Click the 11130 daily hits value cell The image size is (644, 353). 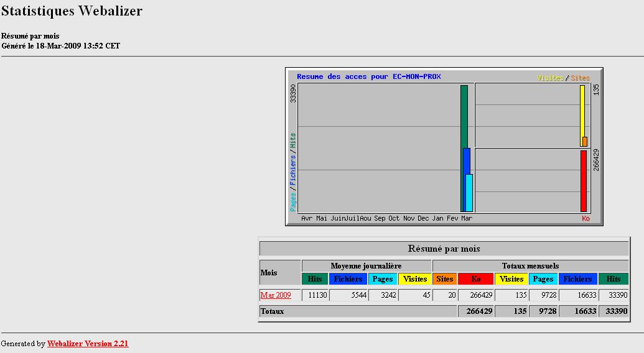(315, 295)
